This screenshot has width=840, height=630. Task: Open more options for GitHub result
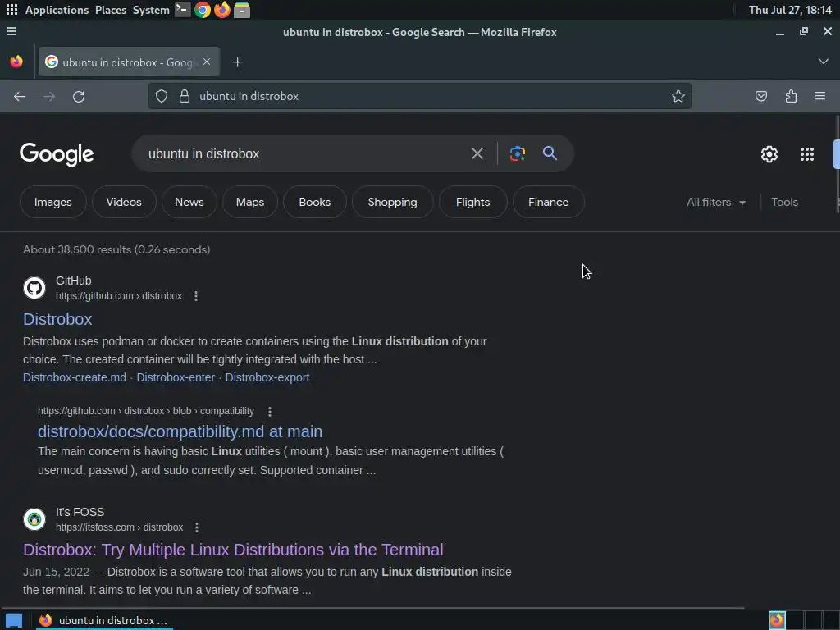point(196,296)
